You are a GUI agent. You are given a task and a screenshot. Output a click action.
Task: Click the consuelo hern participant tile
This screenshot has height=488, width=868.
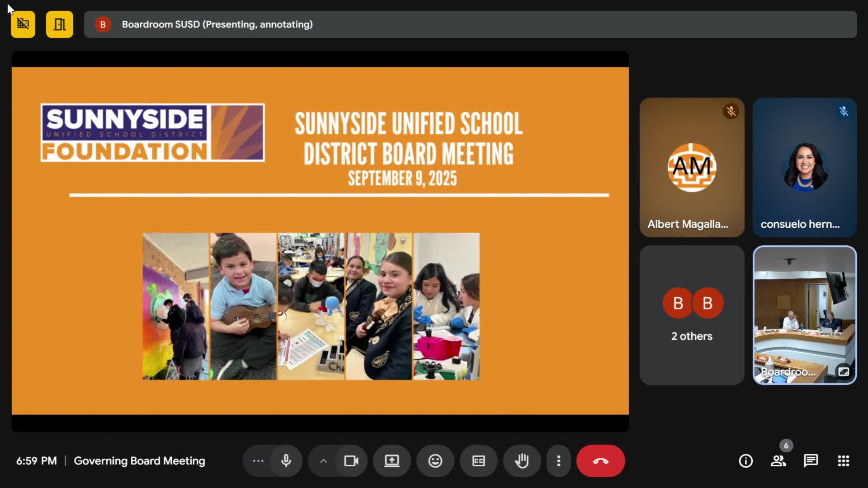(x=805, y=167)
